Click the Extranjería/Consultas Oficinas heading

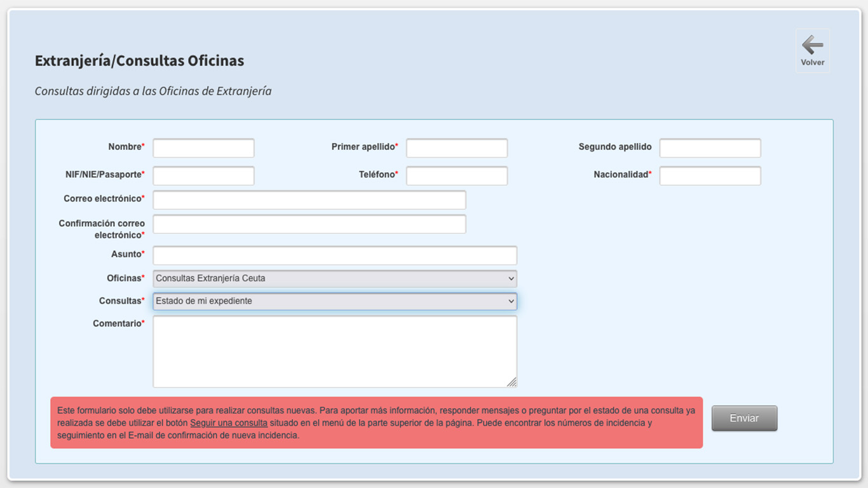point(139,61)
